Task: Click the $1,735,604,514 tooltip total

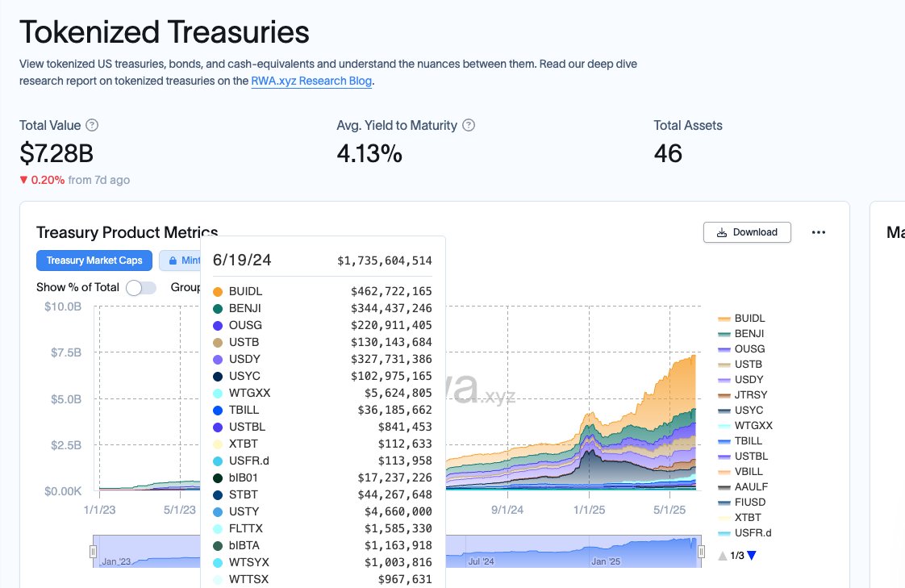Action: coord(385,261)
